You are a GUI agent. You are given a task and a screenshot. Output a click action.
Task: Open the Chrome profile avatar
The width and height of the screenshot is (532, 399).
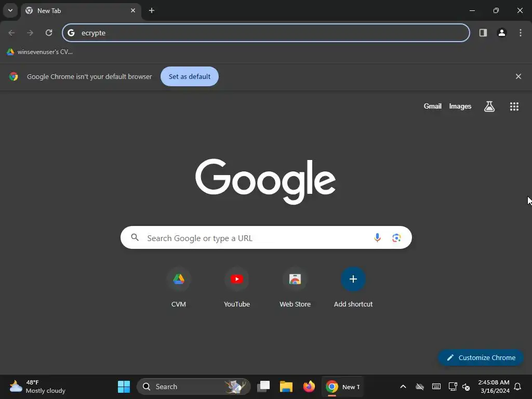(502, 33)
